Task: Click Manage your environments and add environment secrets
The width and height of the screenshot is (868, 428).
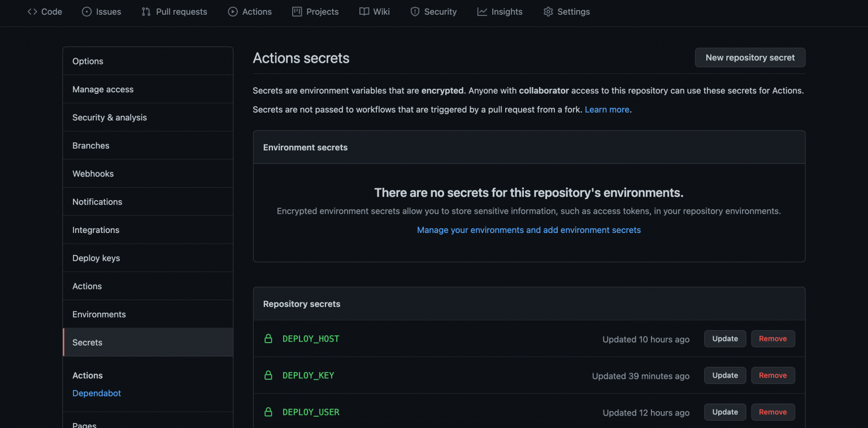Action: pyautogui.click(x=528, y=230)
